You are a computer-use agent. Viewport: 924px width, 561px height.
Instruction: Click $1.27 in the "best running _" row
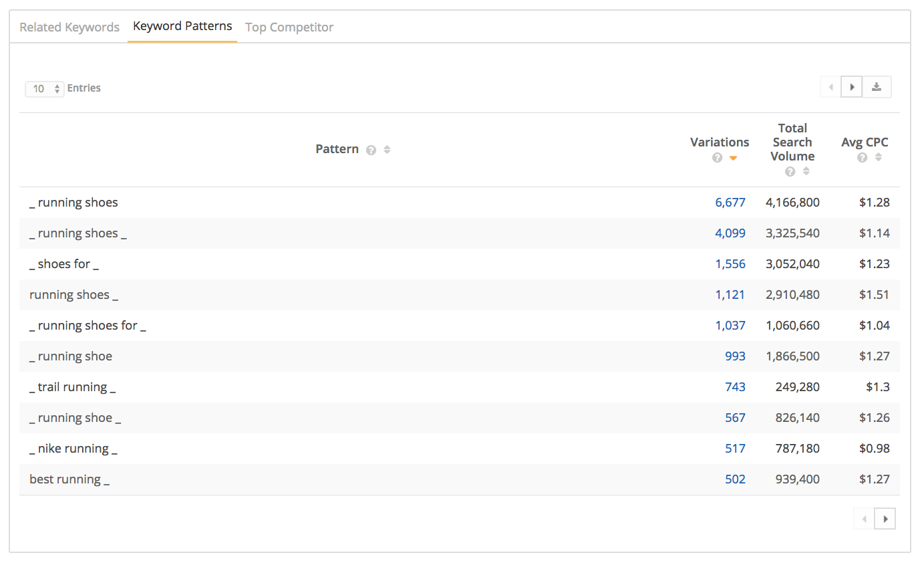pyautogui.click(x=875, y=479)
